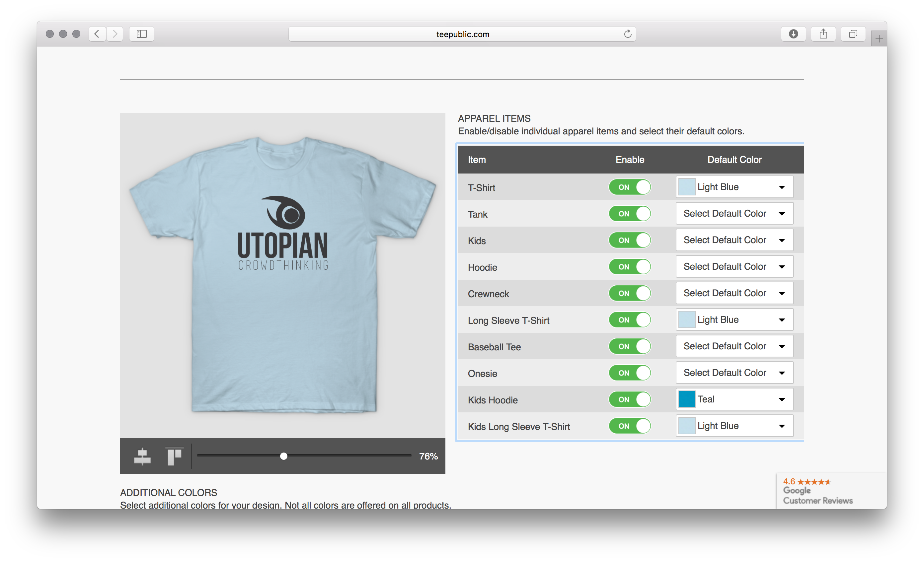The width and height of the screenshot is (924, 562).
Task: Click the Kids Hoodie item label
Action: tap(493, 400)
